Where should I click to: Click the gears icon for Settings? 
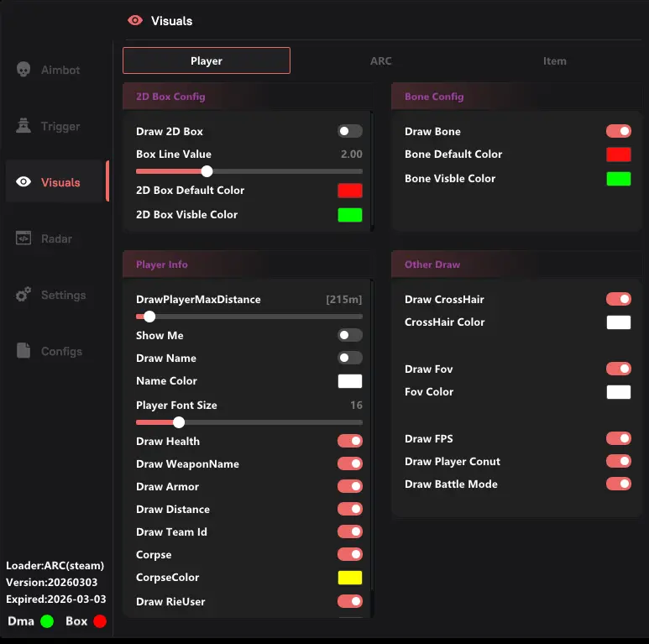pos(24,295)
